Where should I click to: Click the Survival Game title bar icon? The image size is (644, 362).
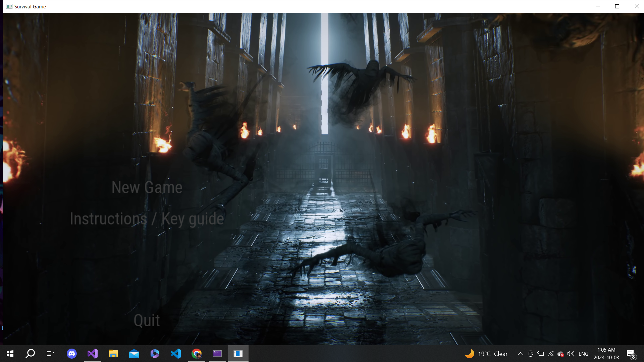[9, 6]
